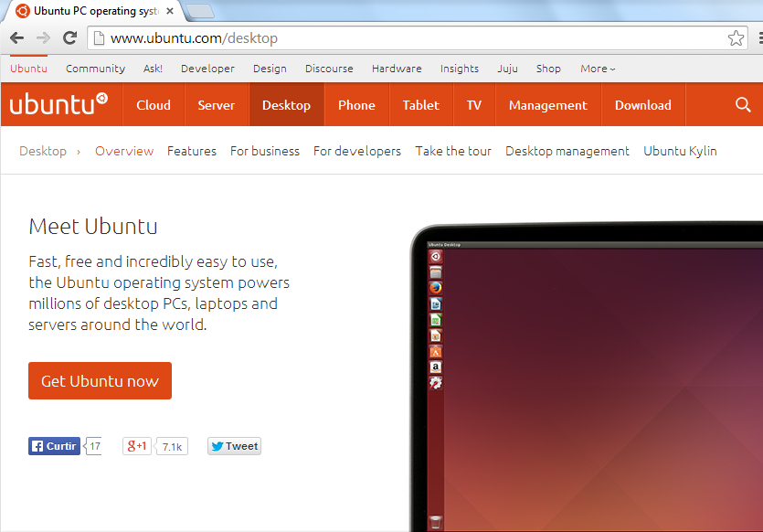Screen dimensions: 763x532
Task: Go to the Community link
Action: tap(95, 69)
